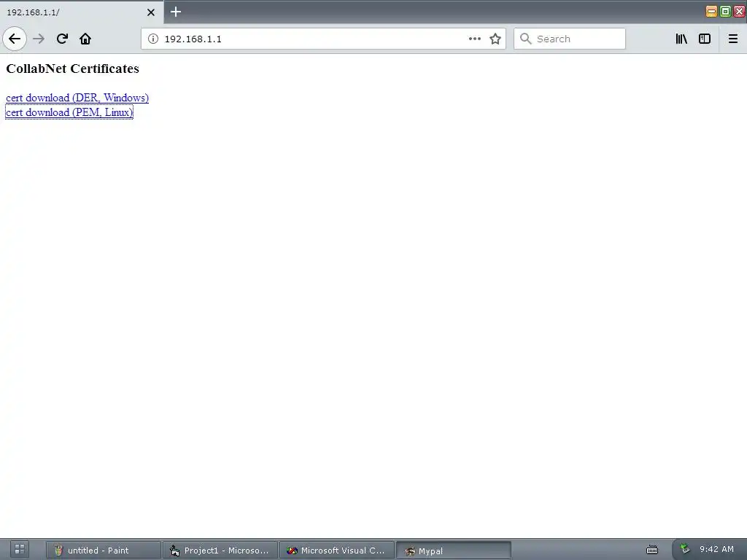747x560 pixels.
Task: Close the browser window
Action: tap(740, 12)
